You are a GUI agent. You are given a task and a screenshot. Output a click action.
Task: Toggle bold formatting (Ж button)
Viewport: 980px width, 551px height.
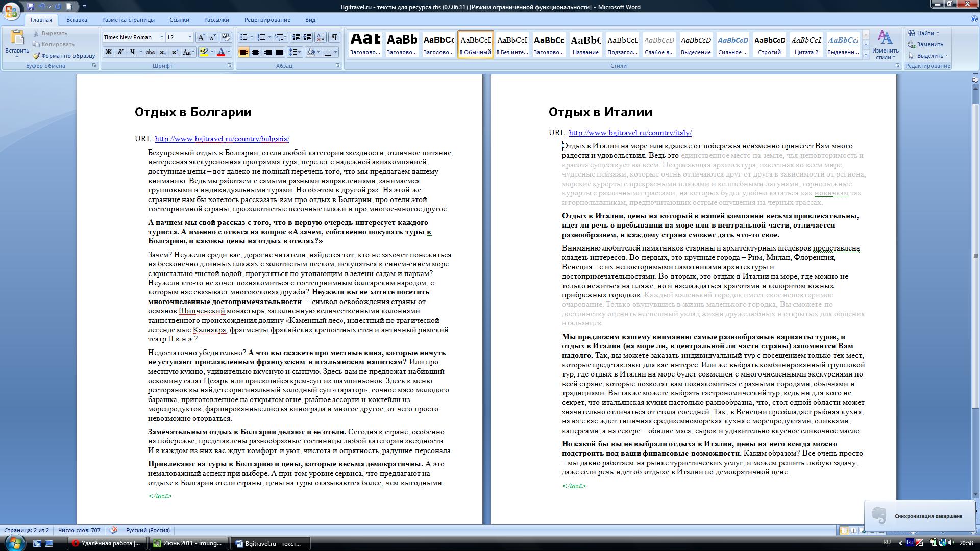(108, 52)
